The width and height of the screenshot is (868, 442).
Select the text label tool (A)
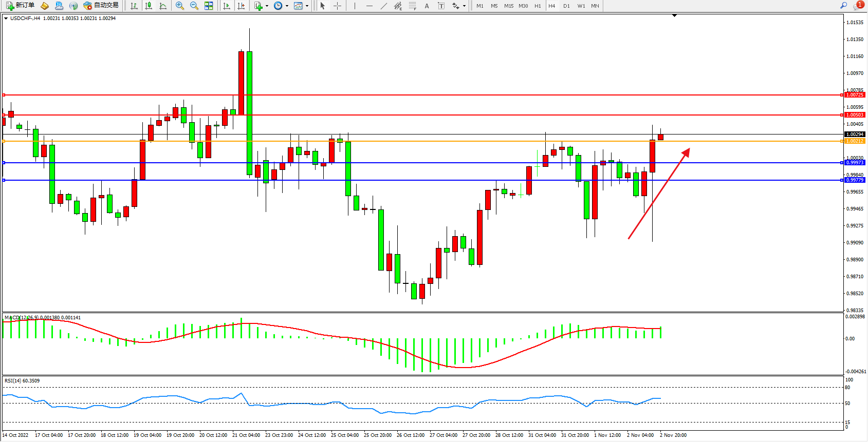click(x=427, y=6)
